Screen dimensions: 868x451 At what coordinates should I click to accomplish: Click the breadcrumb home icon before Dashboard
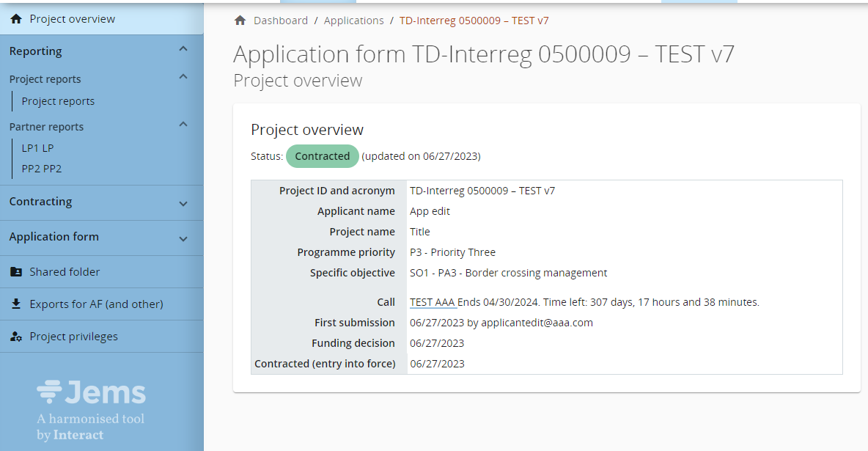(x=240, y=21)
